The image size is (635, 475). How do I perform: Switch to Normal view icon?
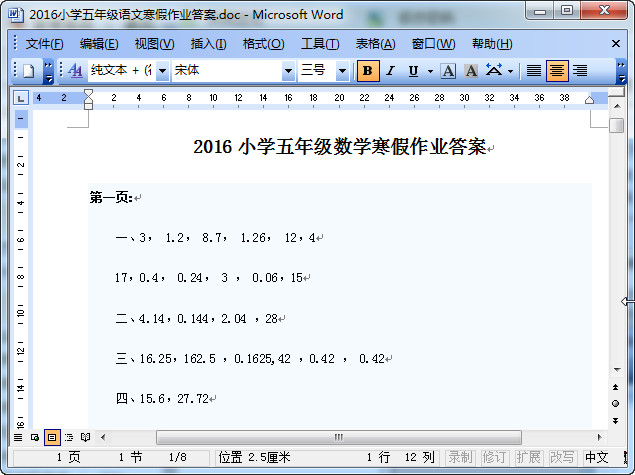tap(18, 437)
